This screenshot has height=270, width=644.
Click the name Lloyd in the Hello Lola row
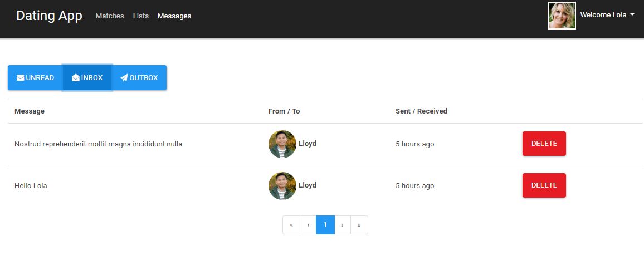pyautogui.click(x=307, y=185)
